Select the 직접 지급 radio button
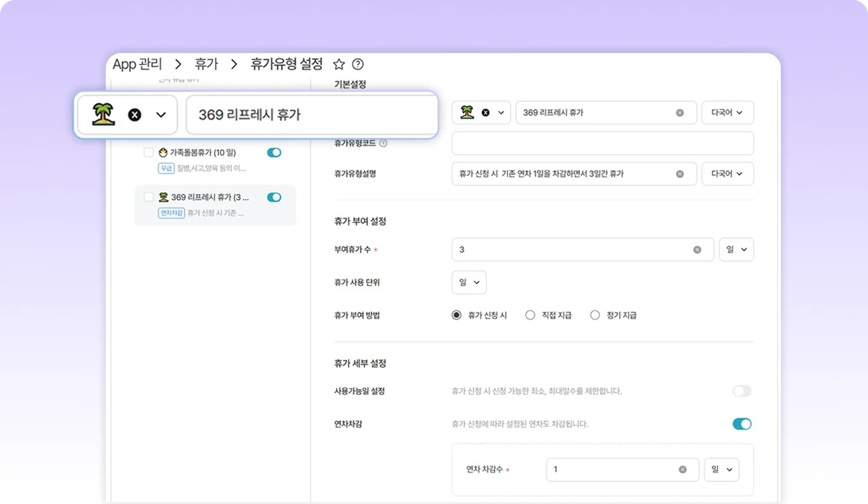868x504 pixels. point(530,315)
